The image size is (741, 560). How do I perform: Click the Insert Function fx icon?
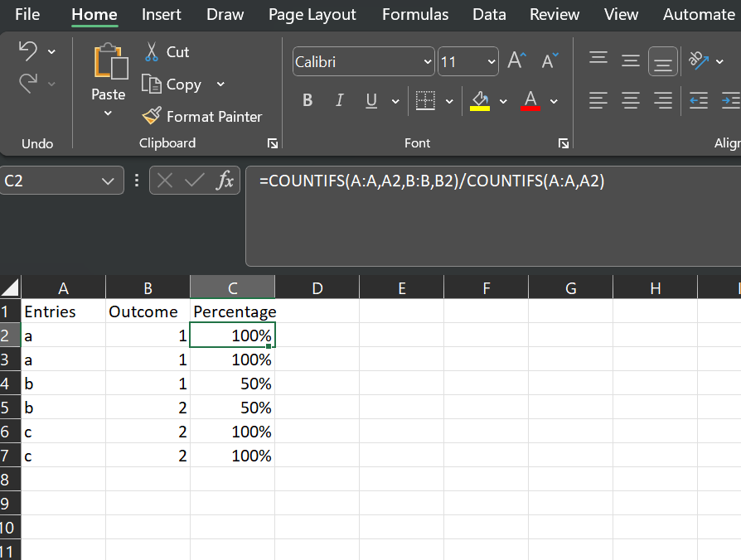pos(225,181)
